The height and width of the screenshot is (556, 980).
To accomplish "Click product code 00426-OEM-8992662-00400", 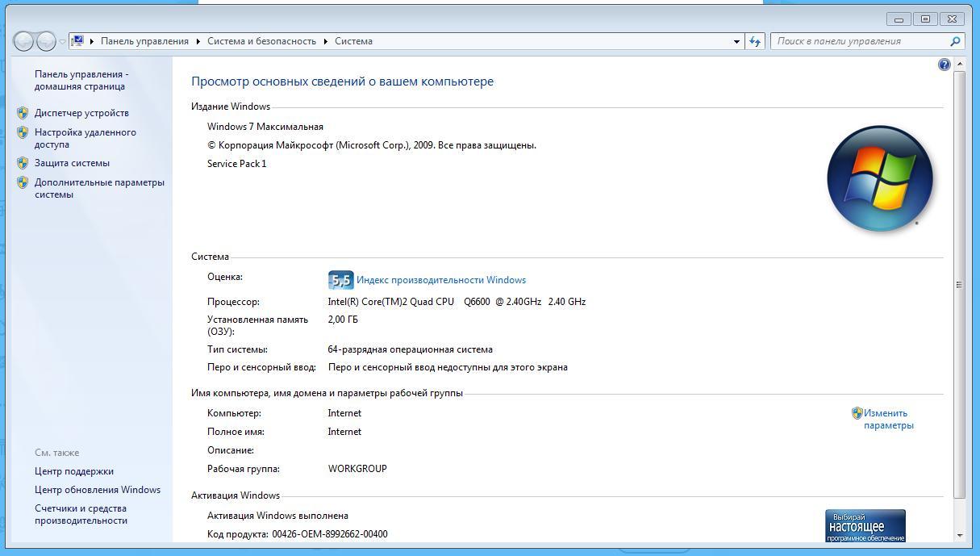I will [x=330, y=534].
